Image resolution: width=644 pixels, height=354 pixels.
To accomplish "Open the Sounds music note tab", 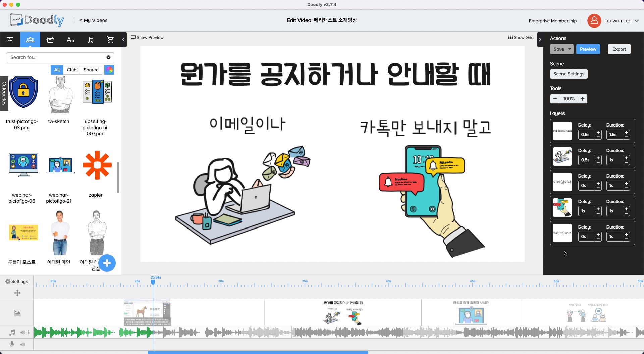I will pos(91,40).
